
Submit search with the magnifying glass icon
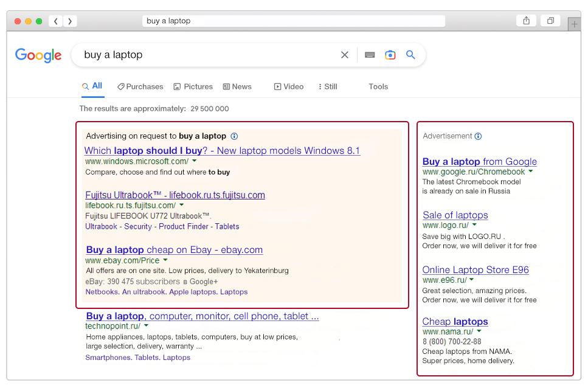pos(410,55)
